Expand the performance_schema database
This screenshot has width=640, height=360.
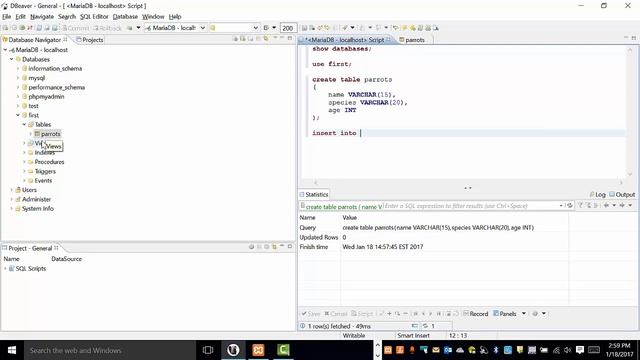[x=18, y=87]
